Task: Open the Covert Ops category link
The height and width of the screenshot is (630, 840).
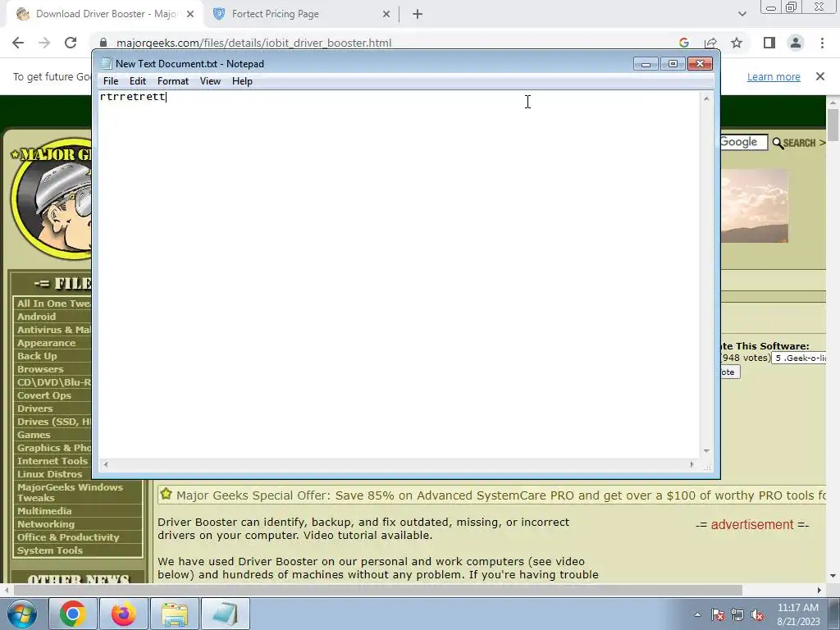Action: pyautogui.click(x=44, y=395)
